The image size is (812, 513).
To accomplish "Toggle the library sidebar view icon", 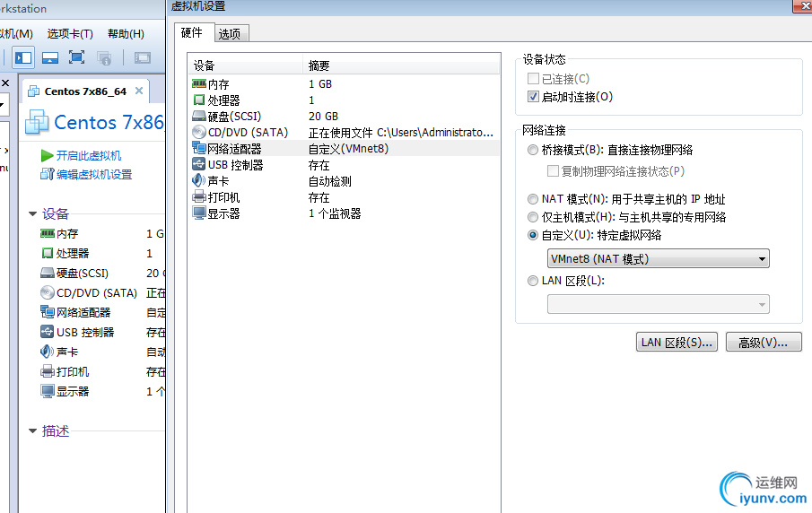I will pyautogui.click(x=23, y=57).
